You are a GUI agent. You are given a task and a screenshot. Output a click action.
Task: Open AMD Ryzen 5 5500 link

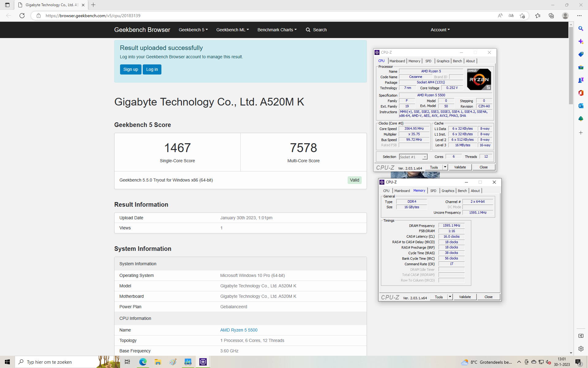[239, 330]
